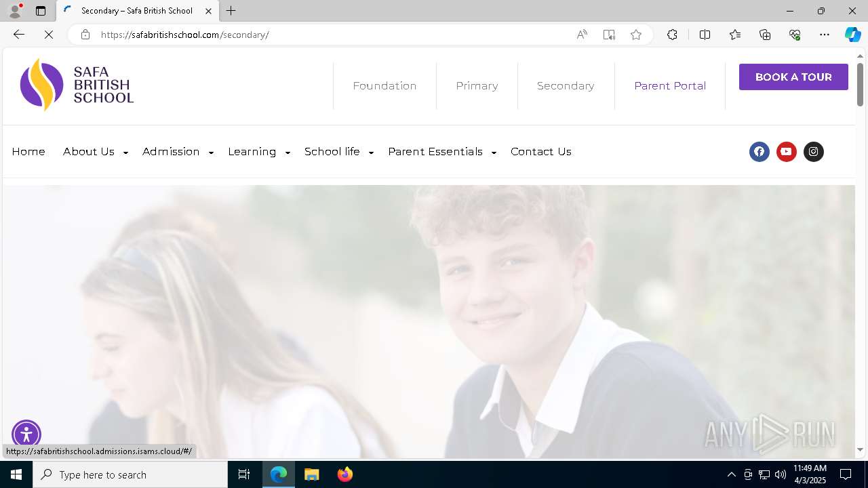Launch Firefox from the taskbar

pyautogui.click(x=344, y=474)
